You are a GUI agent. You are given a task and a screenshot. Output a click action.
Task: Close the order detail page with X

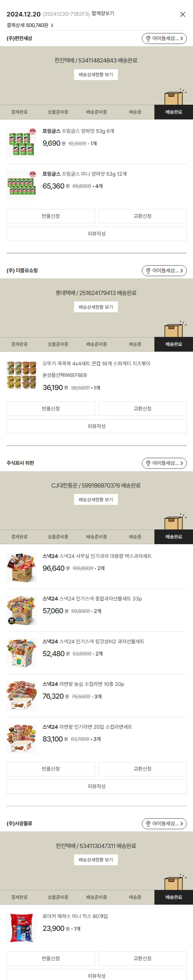(182, 14)
